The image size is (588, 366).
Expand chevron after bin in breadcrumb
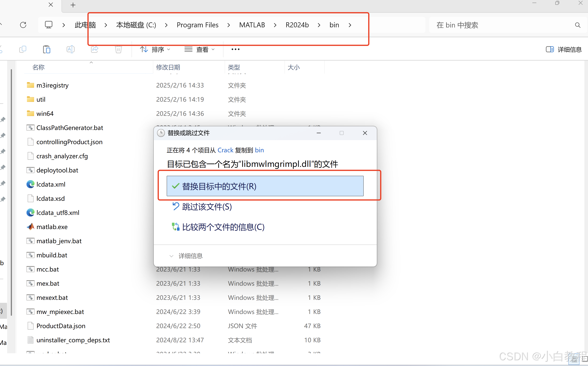[350, 25]
